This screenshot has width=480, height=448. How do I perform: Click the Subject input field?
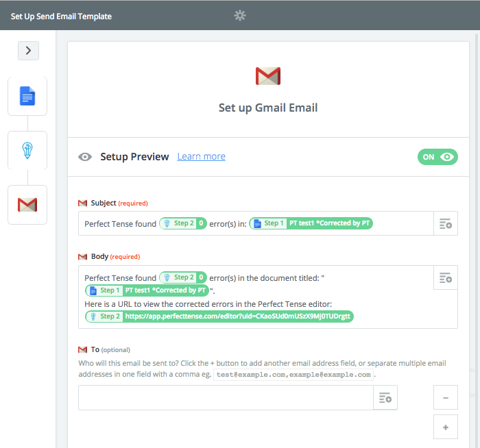tap(256, 223)
